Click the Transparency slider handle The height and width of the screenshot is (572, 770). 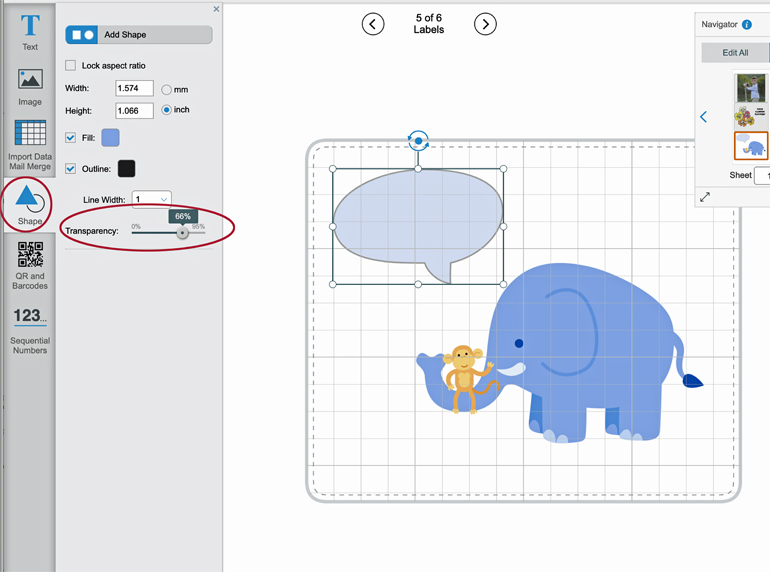[182, 232]
